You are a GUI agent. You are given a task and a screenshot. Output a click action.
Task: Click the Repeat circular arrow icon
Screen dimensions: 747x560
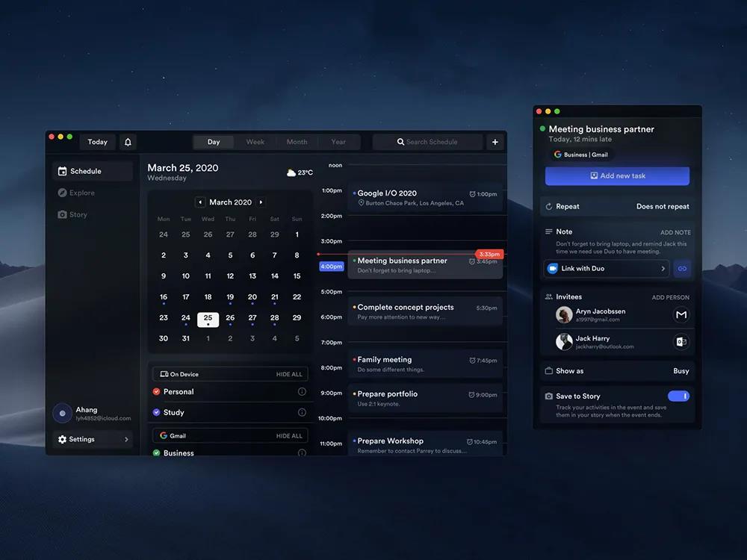tap(549, 207)
